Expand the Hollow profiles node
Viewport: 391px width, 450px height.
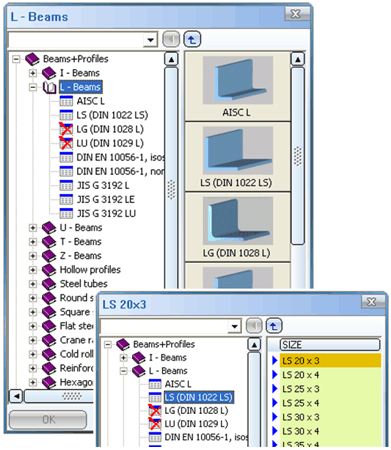pos(33,270)
